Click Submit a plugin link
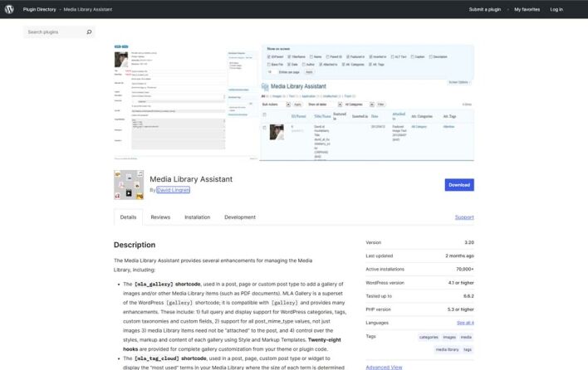Screen dimensions: 588x370 pyautogui.click(x=485, y=9)
